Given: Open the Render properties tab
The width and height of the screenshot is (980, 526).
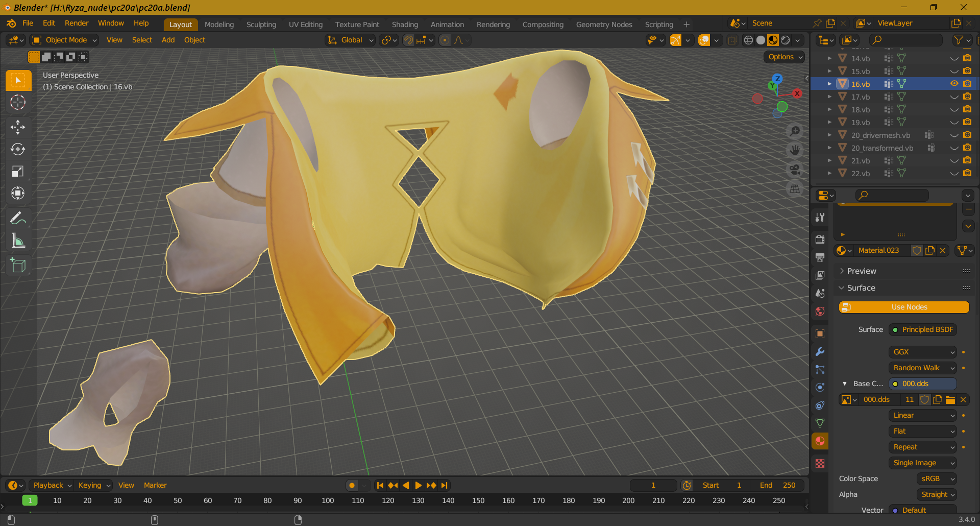Looking at the screenshot, I should 820,240.
